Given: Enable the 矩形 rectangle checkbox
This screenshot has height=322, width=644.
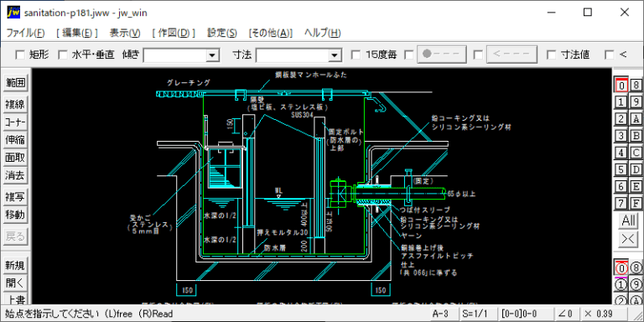Looking at the screenshot, I should coord(20,55).
